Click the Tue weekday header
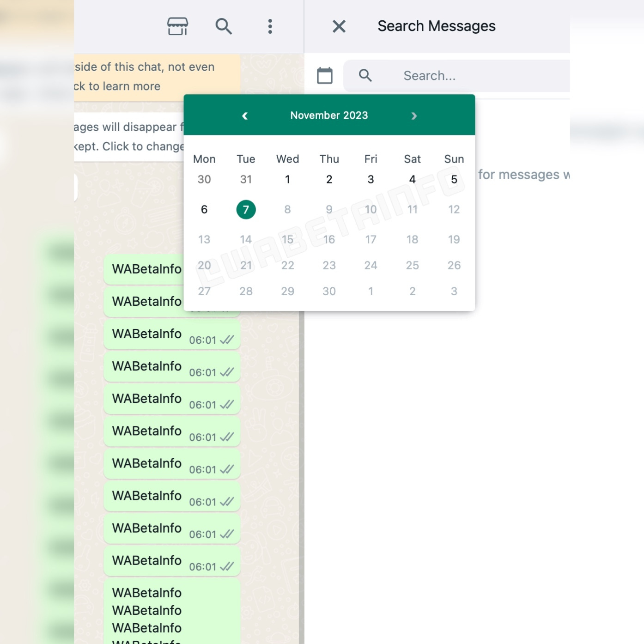Image resolution: width=644 pixels, height=644 pixels. coord(246,159)
